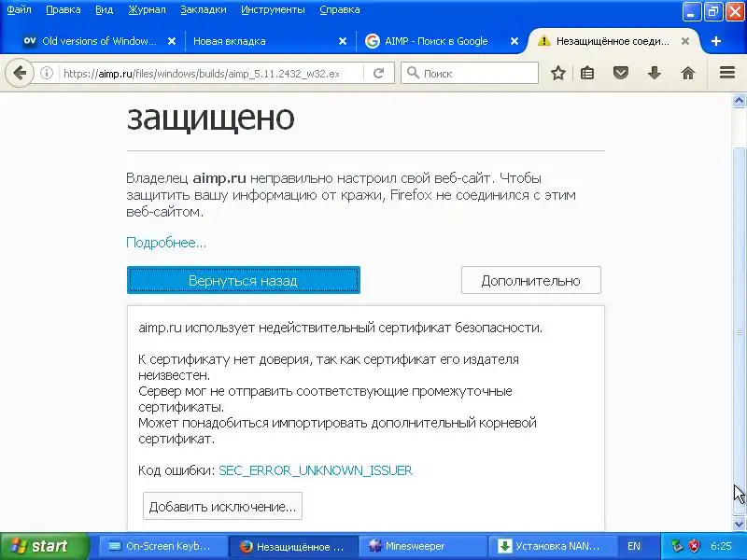Close the Незащищённое соединение tab

(x=685, y=41)
